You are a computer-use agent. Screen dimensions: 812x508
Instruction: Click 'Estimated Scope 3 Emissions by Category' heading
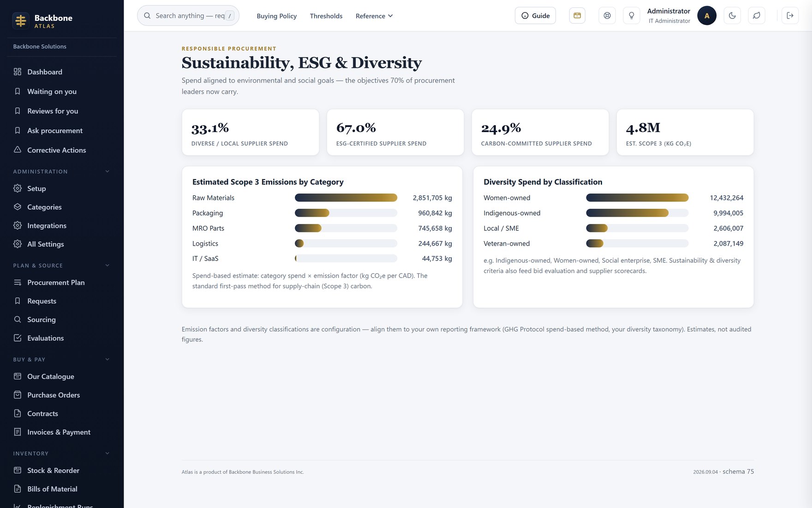pyautogui.click(x=268, y=182)
